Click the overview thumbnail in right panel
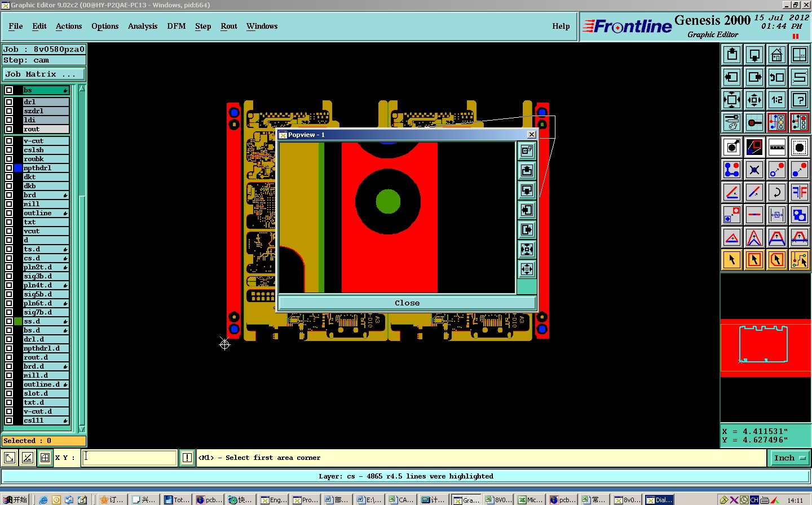Image resolution: width=812 pixels, height=505 pixels. (765, 348)
